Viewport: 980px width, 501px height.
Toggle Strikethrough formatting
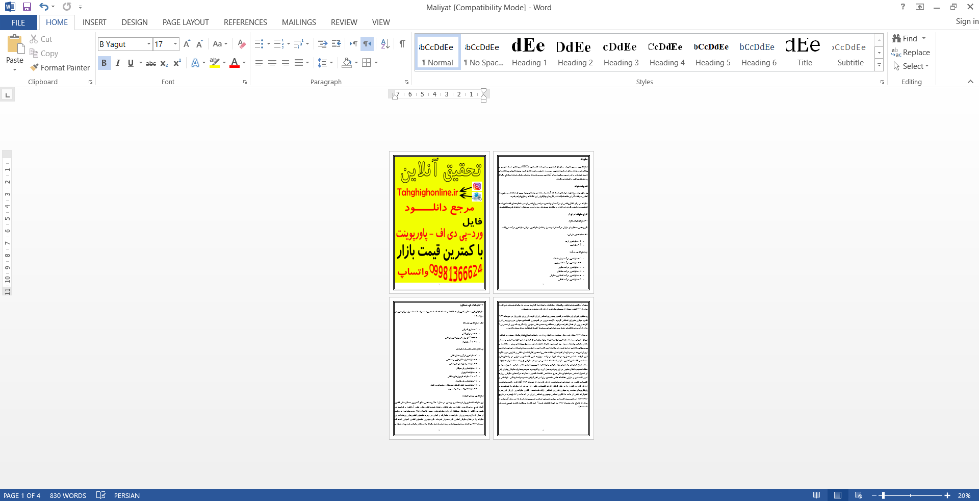click(151, 63)
